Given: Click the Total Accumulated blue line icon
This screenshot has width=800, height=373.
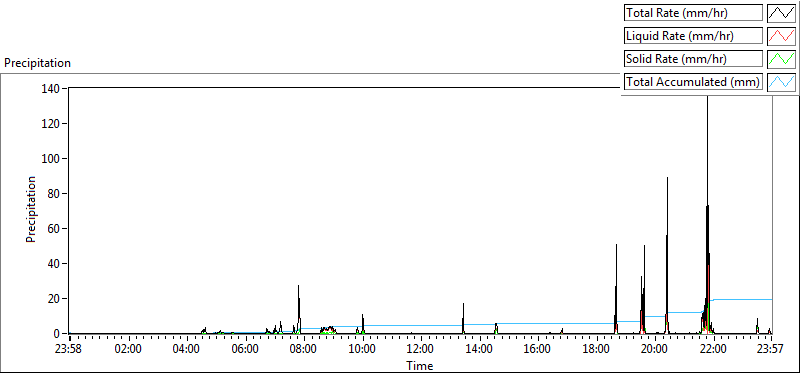Looking at the screenshot, I should click(x=782, y=82).
